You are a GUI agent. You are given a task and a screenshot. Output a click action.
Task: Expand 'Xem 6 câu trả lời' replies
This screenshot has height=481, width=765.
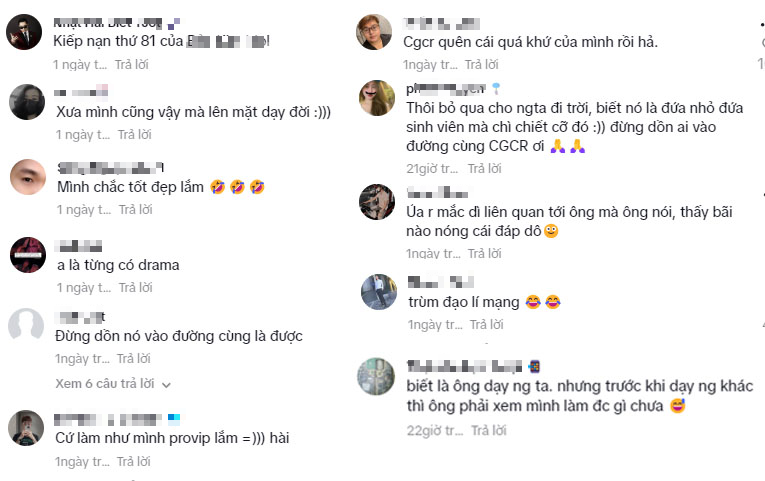[113, 384]
